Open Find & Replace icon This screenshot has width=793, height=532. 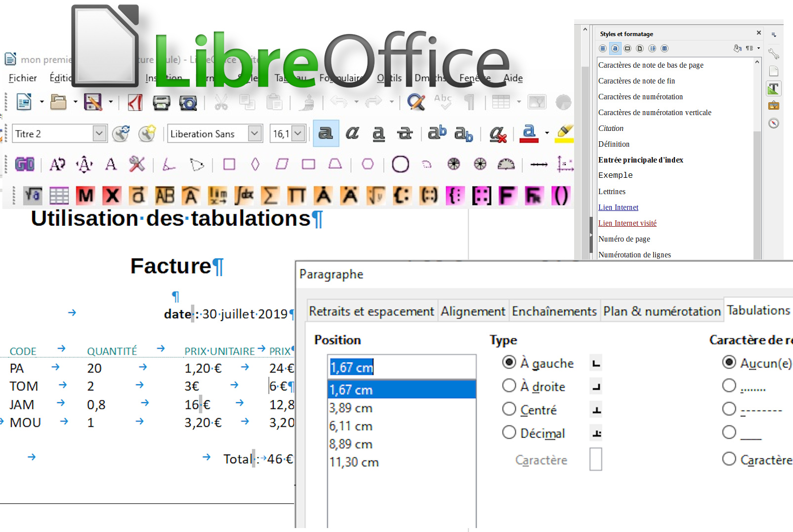click(x=416, y=102)
